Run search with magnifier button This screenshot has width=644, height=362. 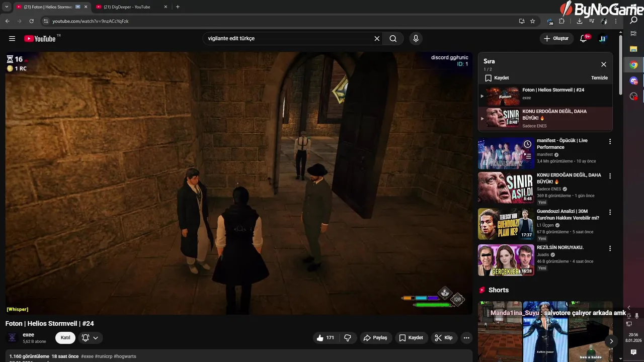click(x=393, y=39)
